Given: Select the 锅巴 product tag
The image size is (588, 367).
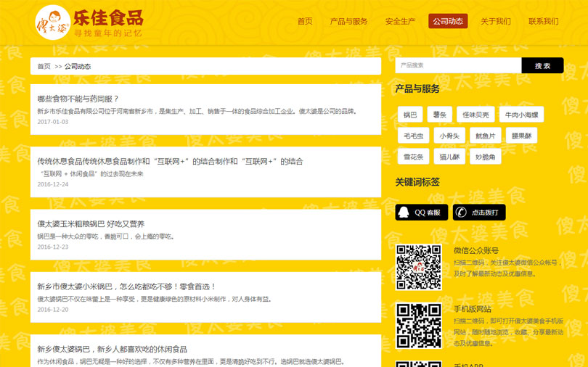Looking at the screenshot, I should (x=410, y=115).
